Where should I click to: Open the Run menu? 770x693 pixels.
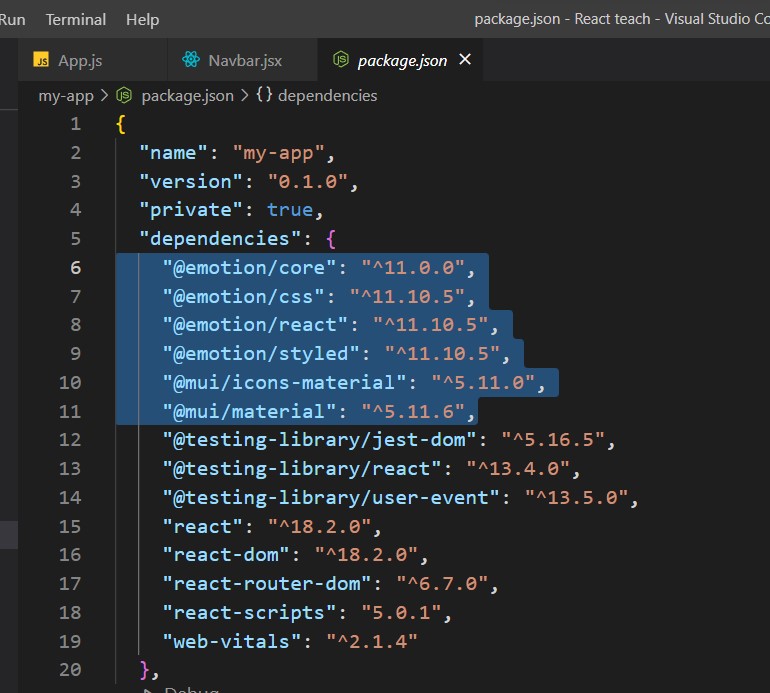pyautogui.click(x=12, y=20)
